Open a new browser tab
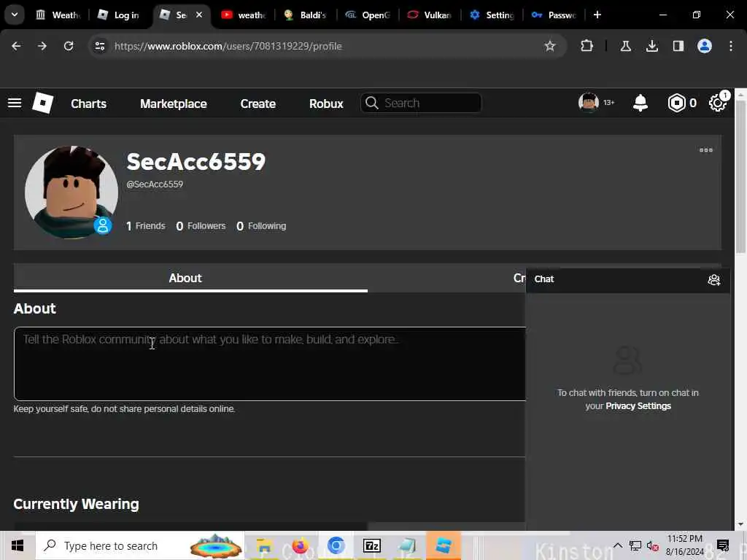 point(597,15)
